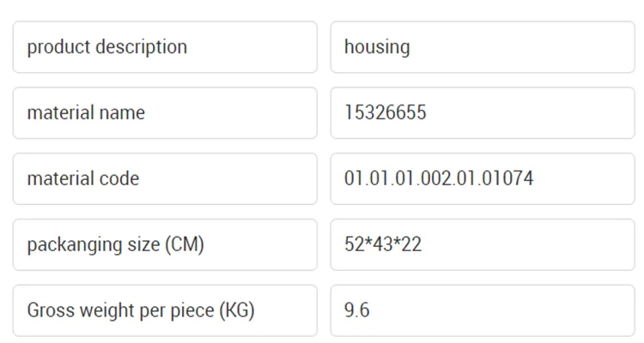This screenshot has height=343, width=644.
Task: Select the 01.01.01.002.01.01074 code field
Action: tap(482, 179)
